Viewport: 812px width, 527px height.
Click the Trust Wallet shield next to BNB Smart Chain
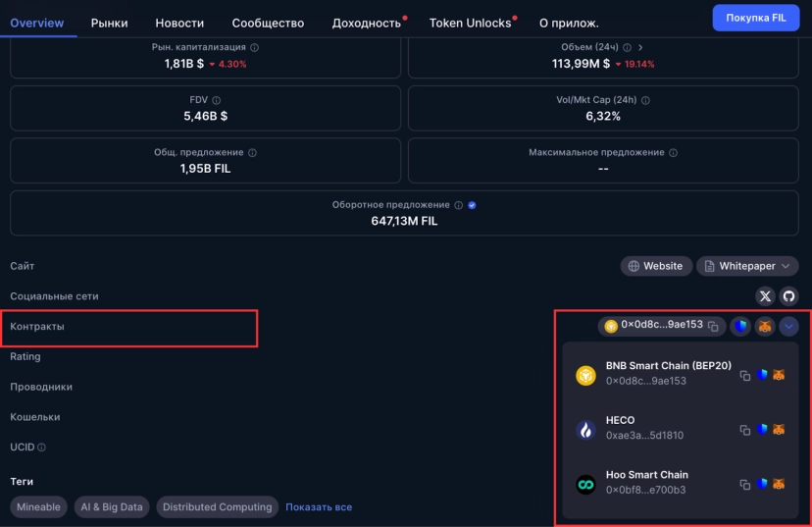763,375
